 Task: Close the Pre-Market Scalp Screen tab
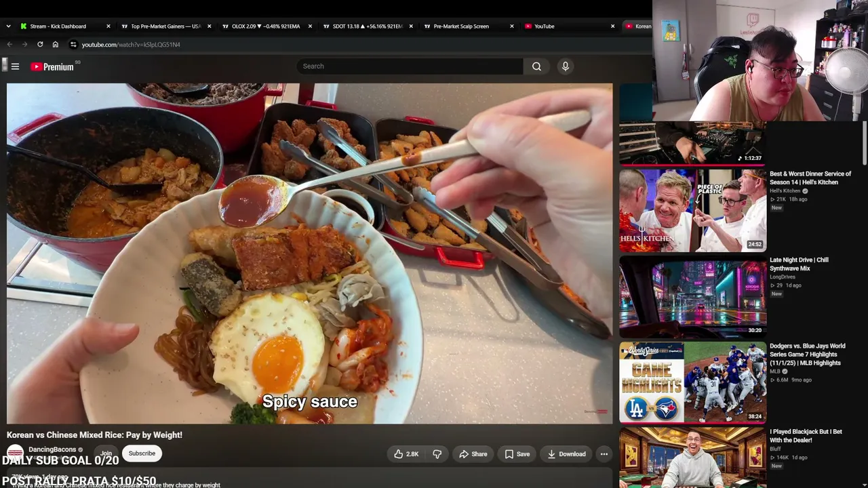pos(512,26)
